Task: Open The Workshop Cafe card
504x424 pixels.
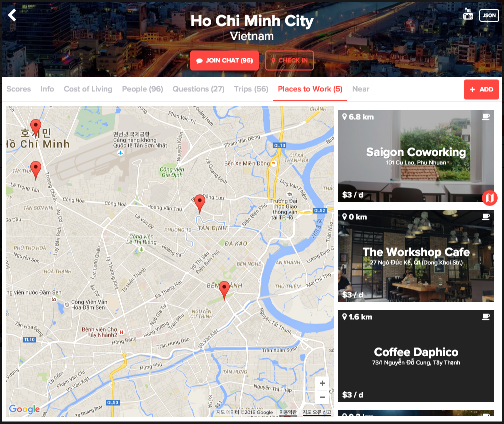Action: tap(416, 256)
